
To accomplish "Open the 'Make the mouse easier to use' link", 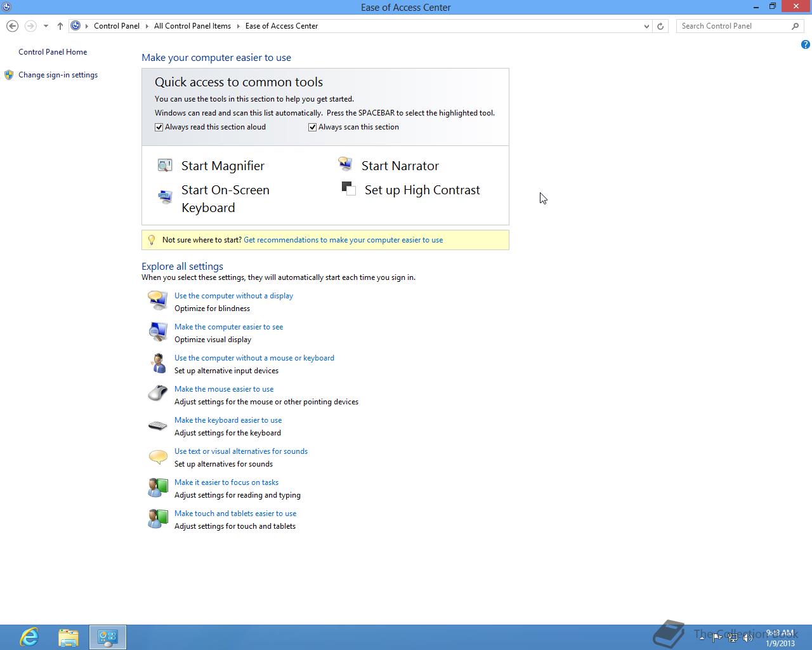I will pos(224,389).
